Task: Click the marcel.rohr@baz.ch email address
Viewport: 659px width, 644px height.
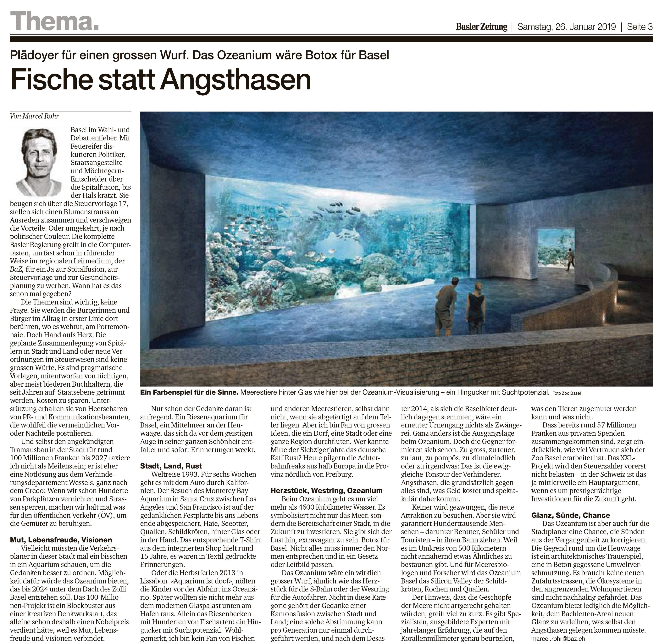Action: click(x=558, y=639)
